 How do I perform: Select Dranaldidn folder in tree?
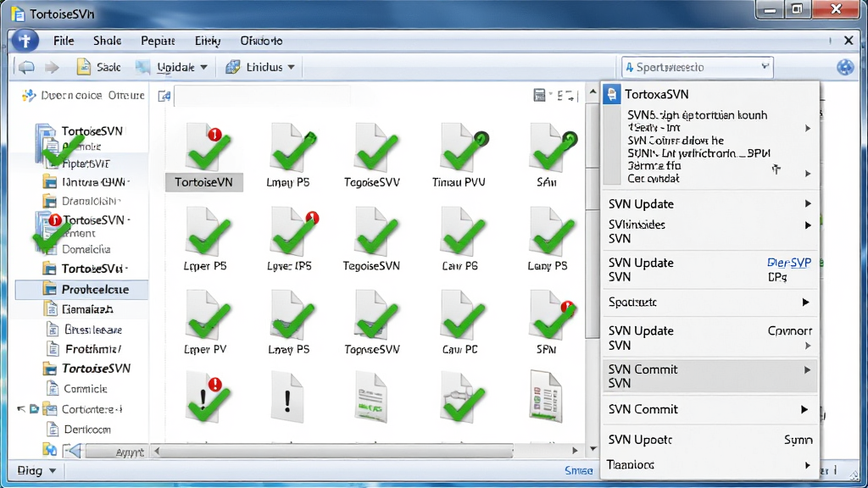point(82,201)
